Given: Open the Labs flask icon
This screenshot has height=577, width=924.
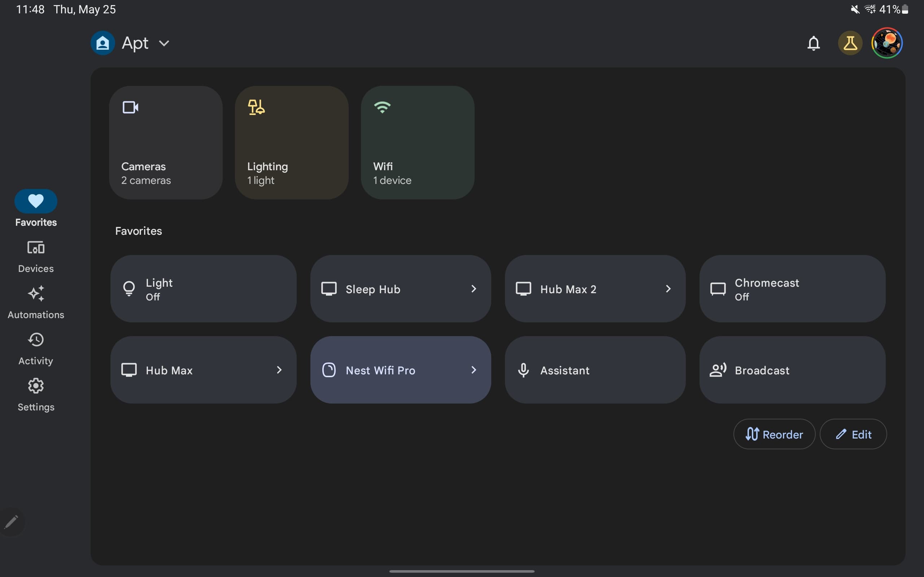Looking at the screenshot, I should pos(850,43).
